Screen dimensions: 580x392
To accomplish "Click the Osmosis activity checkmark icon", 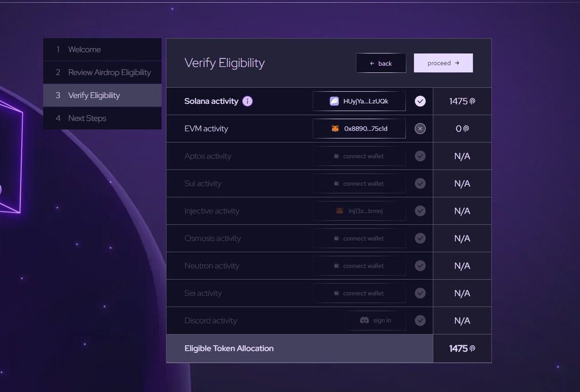I will [420, 238].
